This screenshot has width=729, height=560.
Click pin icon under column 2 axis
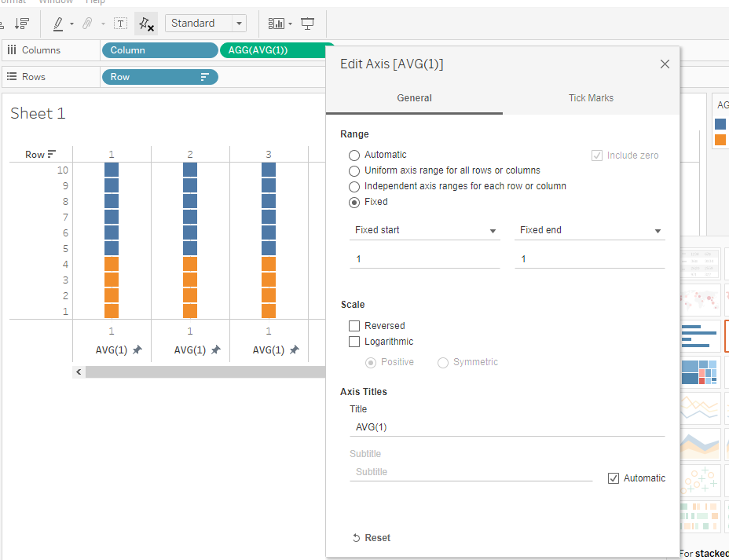(x=215, y=350)
